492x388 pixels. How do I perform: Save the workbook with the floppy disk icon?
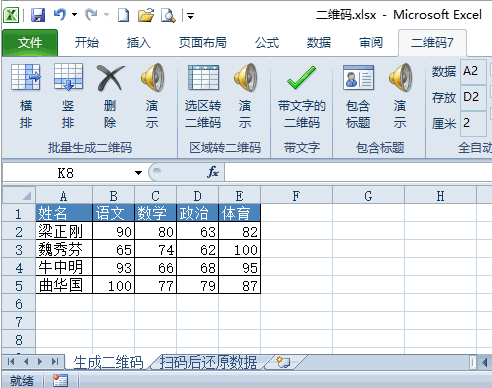point(38,15)
